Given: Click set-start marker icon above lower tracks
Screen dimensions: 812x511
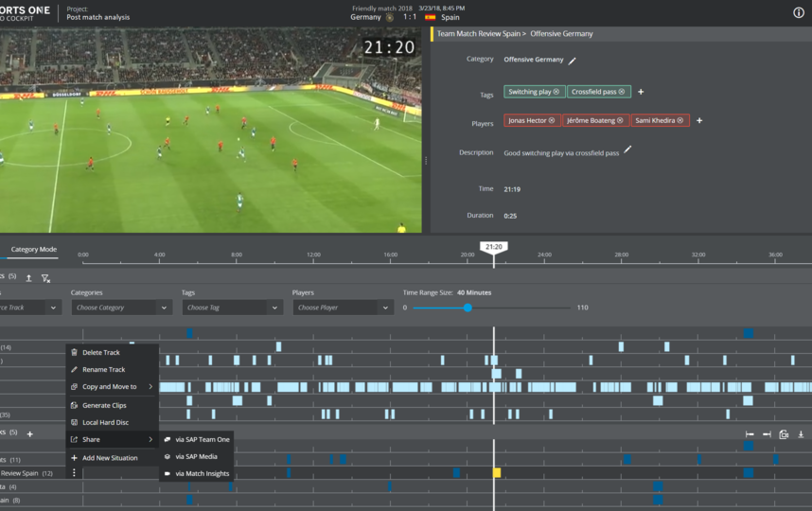Looking at the screenshot, I should 750,434.
